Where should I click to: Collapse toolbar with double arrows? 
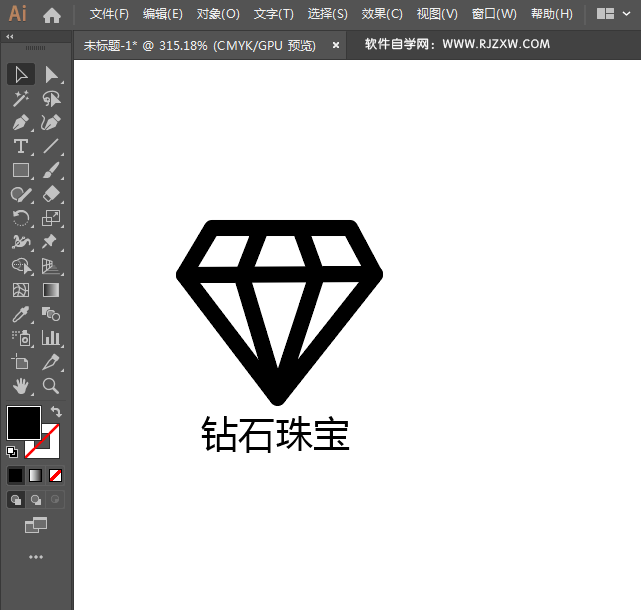tap(10, 36)
